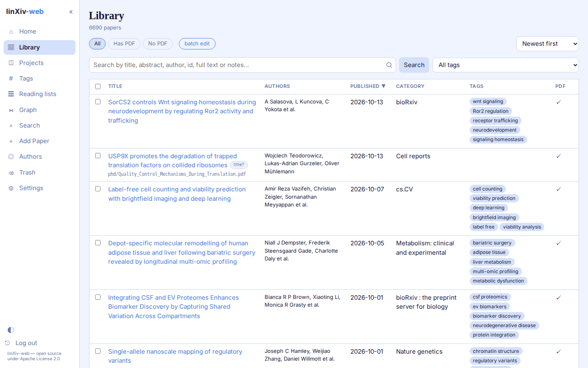Collapse the sidebar with the double chevron
This screenshot has width=588, height=368.
71,12
